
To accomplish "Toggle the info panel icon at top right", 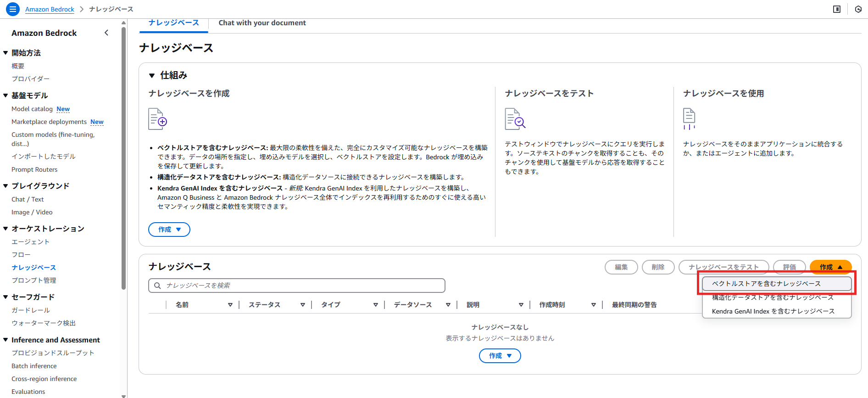I will 837,9.
